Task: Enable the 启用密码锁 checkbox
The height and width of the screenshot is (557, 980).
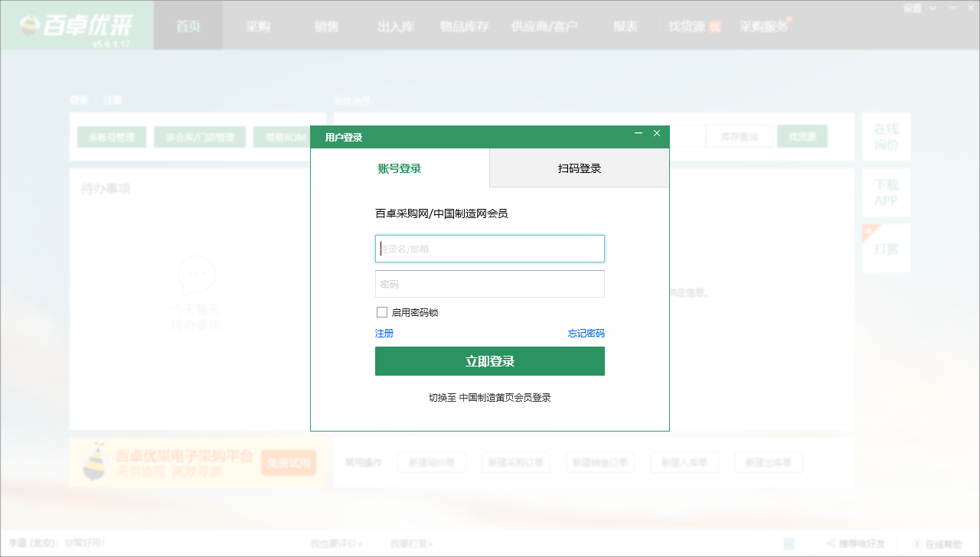Action: pos(382,312)
